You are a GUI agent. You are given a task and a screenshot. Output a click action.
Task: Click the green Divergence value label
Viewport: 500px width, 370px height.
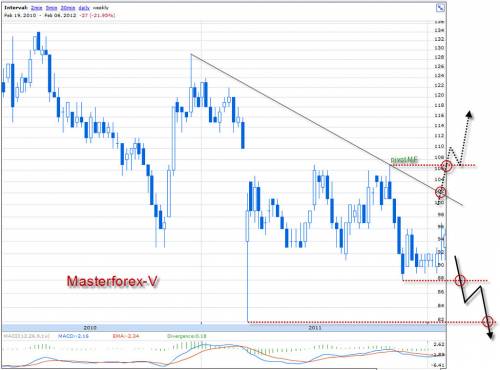(x=187, y=336)
